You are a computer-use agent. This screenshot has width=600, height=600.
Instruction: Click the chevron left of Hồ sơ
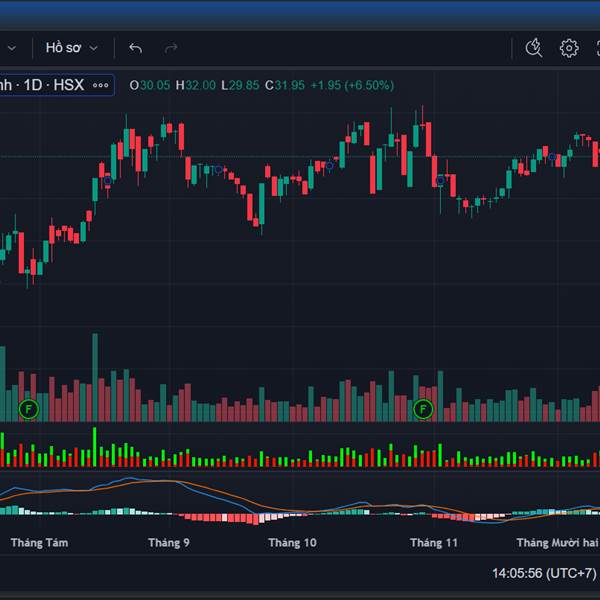(x=11, y=48)
